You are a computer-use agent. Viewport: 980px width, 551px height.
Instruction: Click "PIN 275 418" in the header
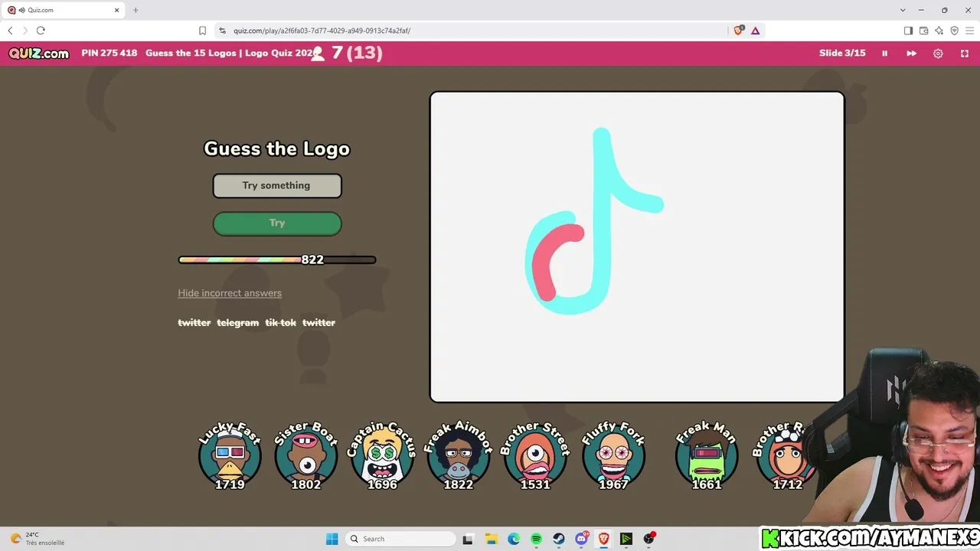tap(109, 54)
